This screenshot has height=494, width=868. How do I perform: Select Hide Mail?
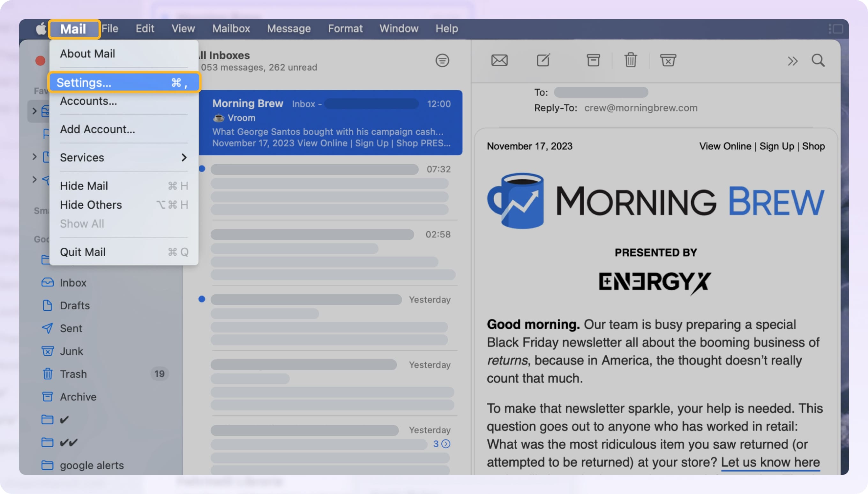pos(124,186)
